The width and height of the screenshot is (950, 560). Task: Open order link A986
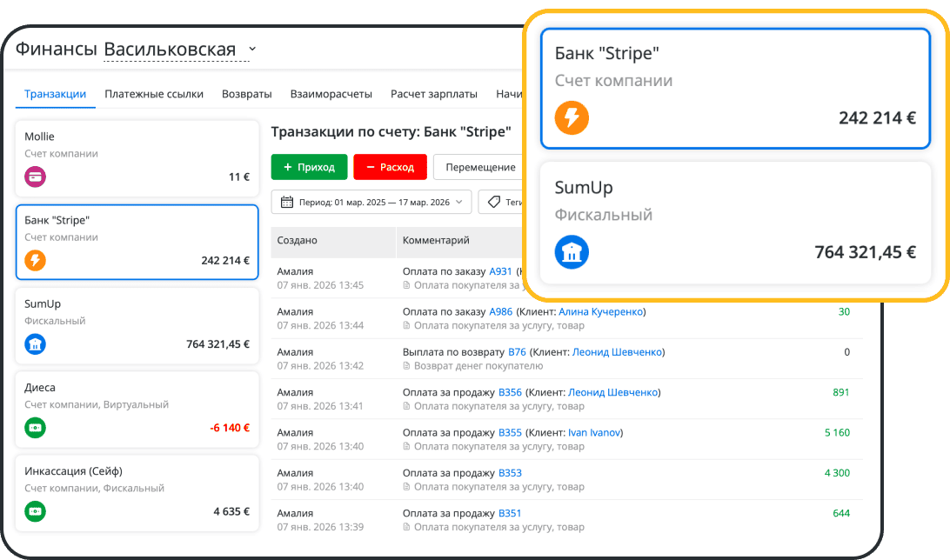[501, 311]
